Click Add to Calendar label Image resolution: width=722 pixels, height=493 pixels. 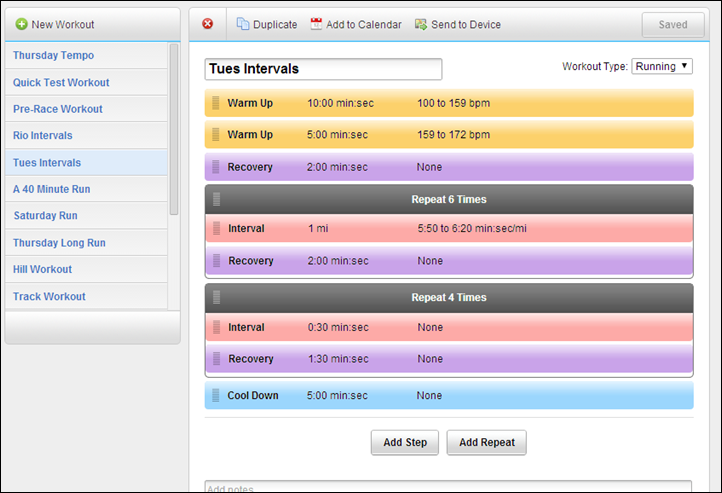coord(364,24)
